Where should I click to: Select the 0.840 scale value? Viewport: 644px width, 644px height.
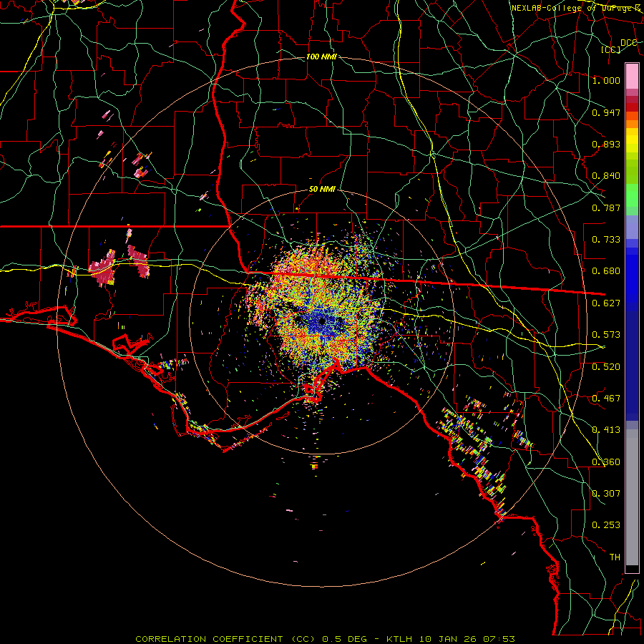(606, 176)
